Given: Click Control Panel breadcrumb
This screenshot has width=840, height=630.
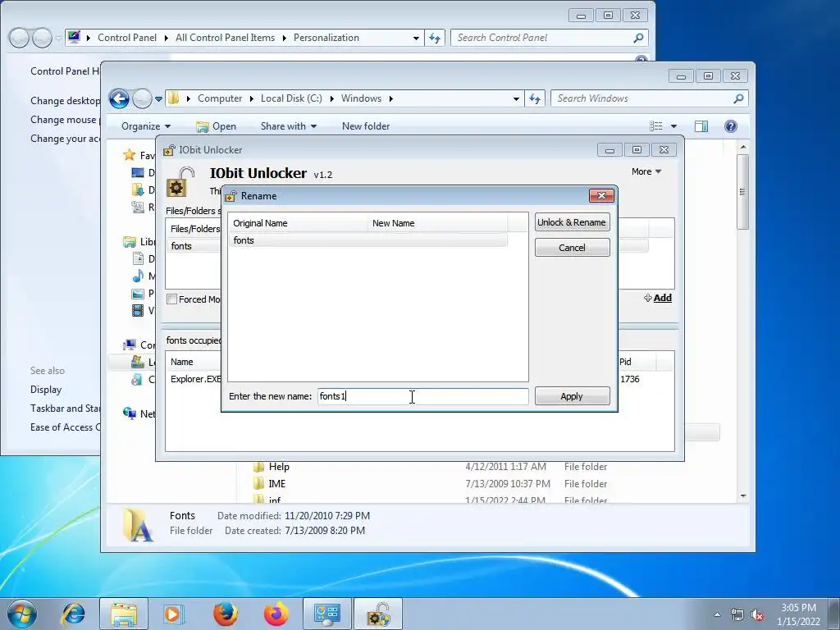Looking at the screenshot, I should coord(127,38).
